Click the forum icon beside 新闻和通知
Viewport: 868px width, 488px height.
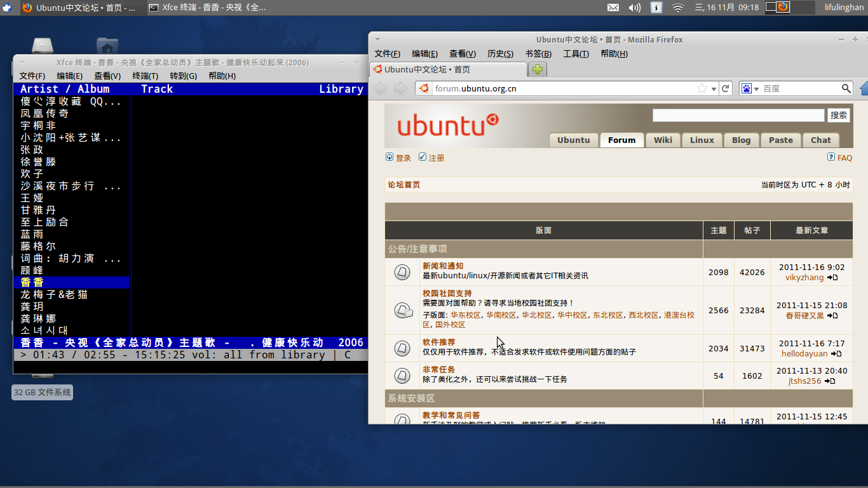click(x=402, y=272)
